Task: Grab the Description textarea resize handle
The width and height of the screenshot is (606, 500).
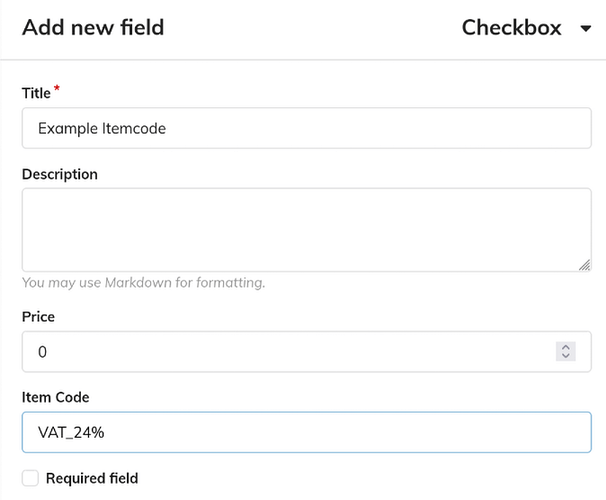Action: (584, 264)
